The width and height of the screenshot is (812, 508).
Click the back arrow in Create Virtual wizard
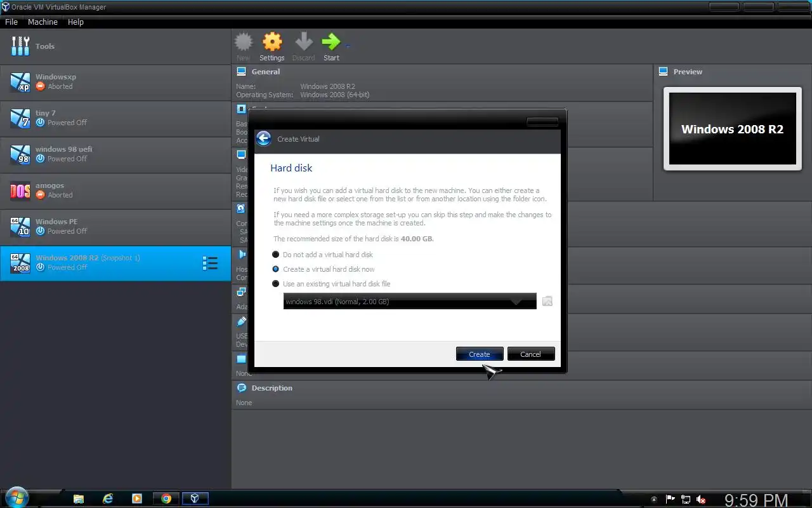[264, 139]
